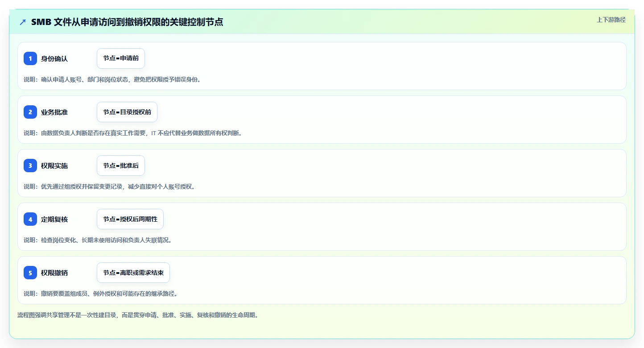The image size is (644, 348).
Task: Click the step 5 number badge
Action: 30,273
